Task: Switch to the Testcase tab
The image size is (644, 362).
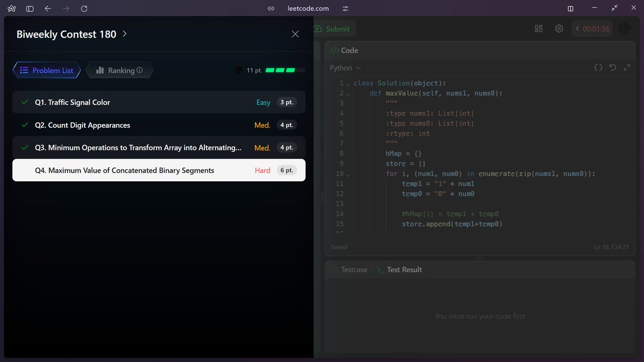Action: point(349,270)
